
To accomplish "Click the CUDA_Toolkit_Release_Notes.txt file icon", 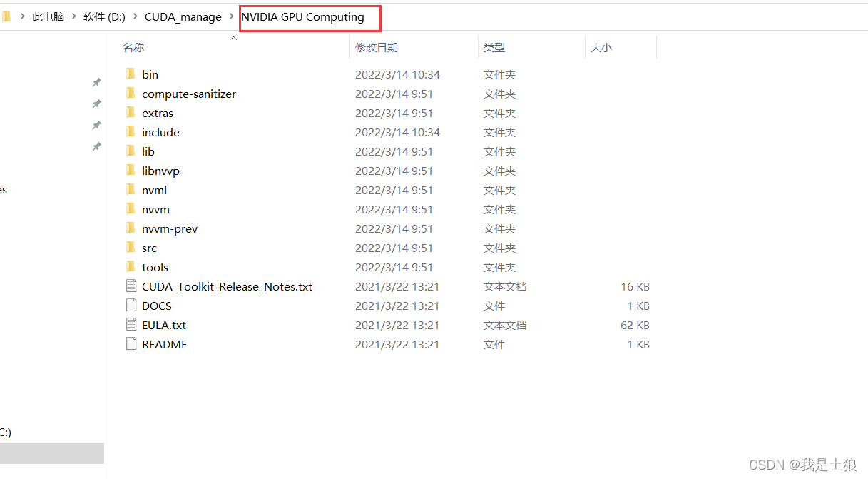I will tap(131, 286).
